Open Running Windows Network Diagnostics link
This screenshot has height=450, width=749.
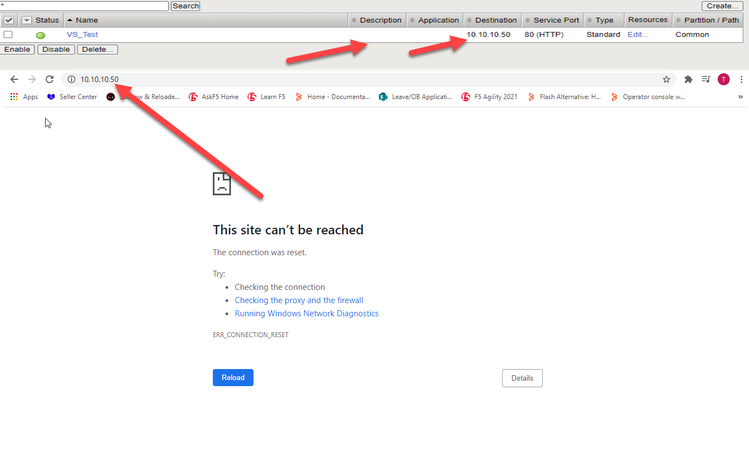click(306, 313)
